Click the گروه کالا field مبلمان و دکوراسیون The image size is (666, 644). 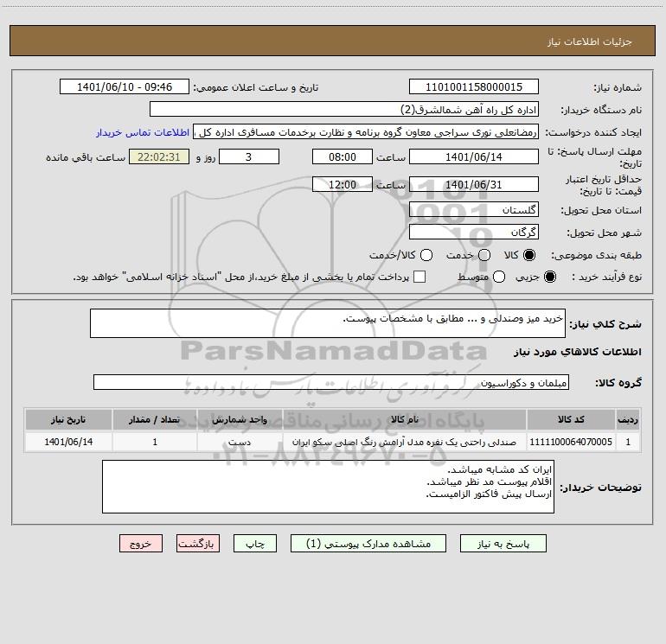pyautogui.click(x=331, y=382)
